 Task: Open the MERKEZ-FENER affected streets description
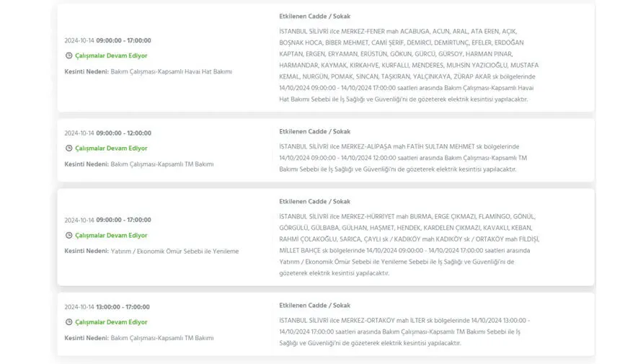click(408, 66)
